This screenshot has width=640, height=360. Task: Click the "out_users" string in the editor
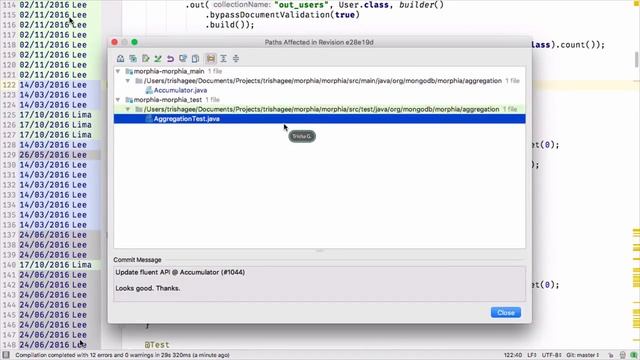coord(301,5)
